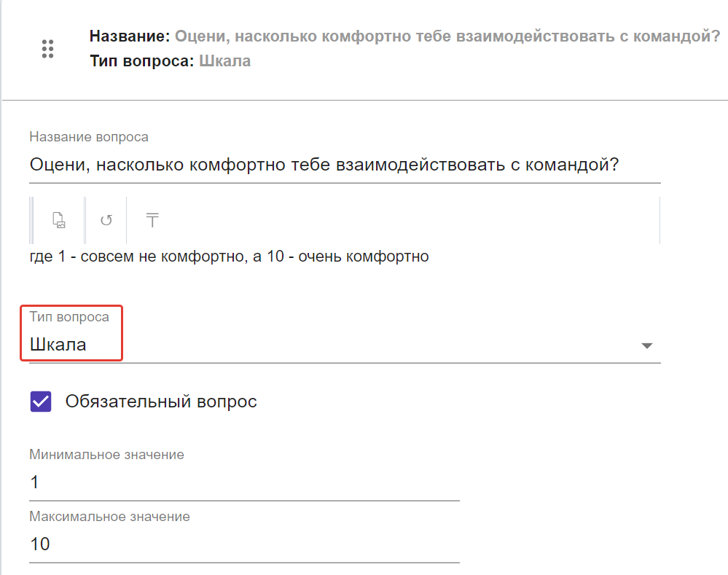This screenshot has height=575, width=728.
Task: Open the text formatting T icon
Action: point(152,219)
